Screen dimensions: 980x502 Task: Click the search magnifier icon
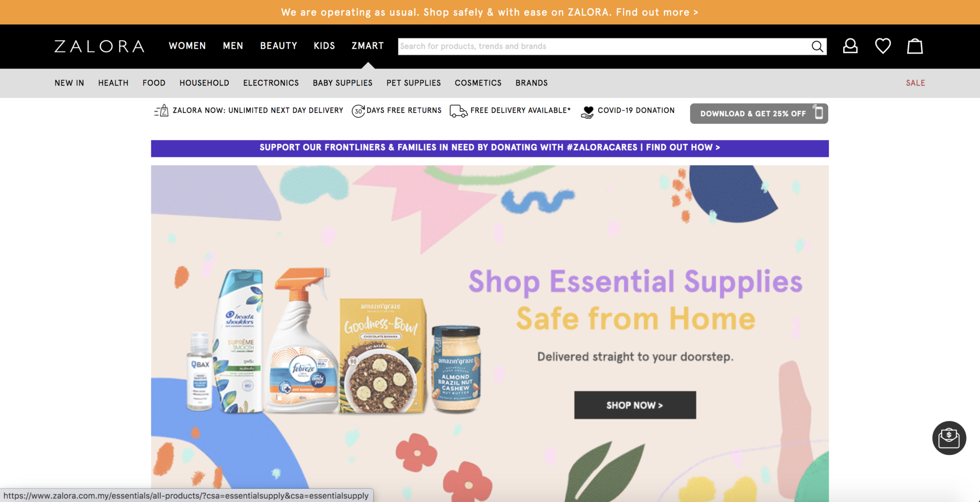tap(817, 46)
